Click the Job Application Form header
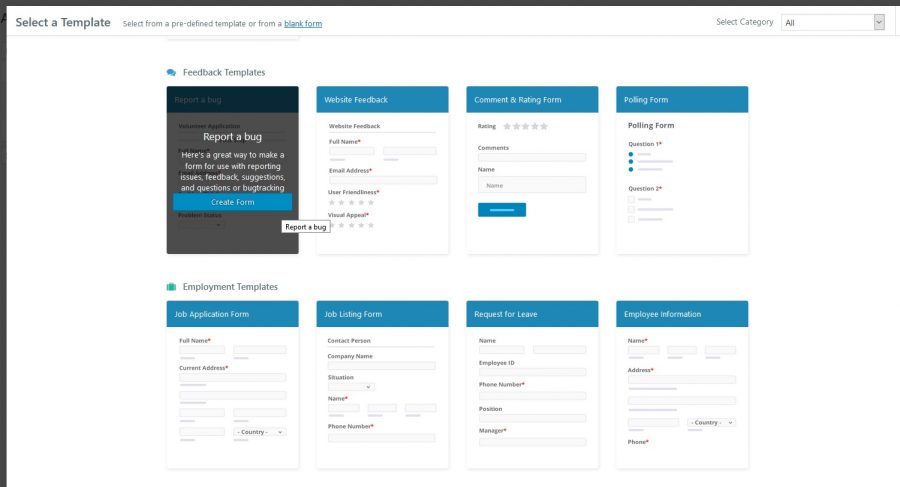 tap(232, 314)
